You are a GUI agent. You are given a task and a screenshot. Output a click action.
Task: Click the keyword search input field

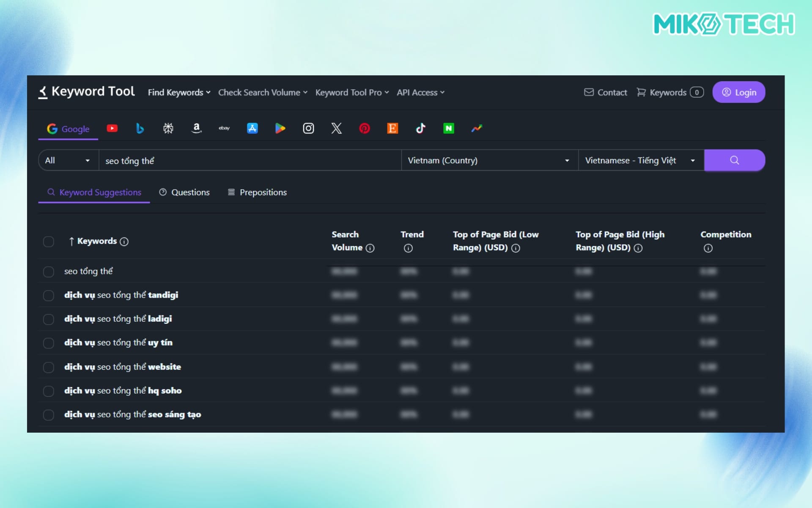250,160
